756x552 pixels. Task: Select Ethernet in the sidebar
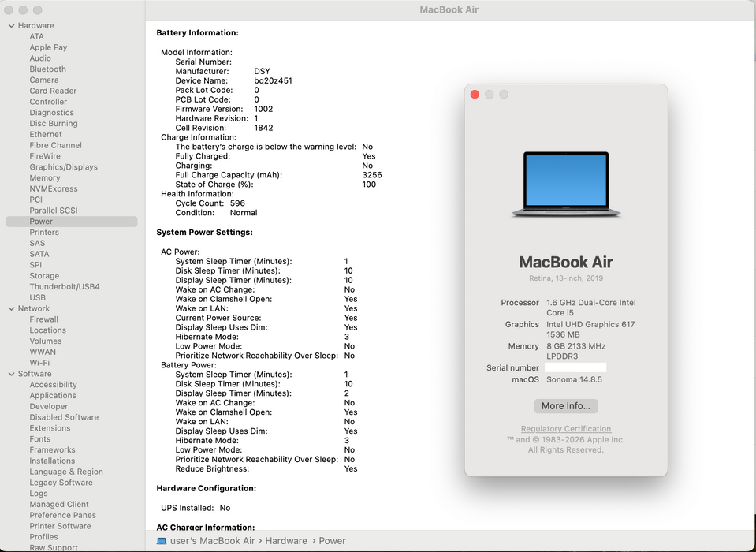[x=46, y=135]
